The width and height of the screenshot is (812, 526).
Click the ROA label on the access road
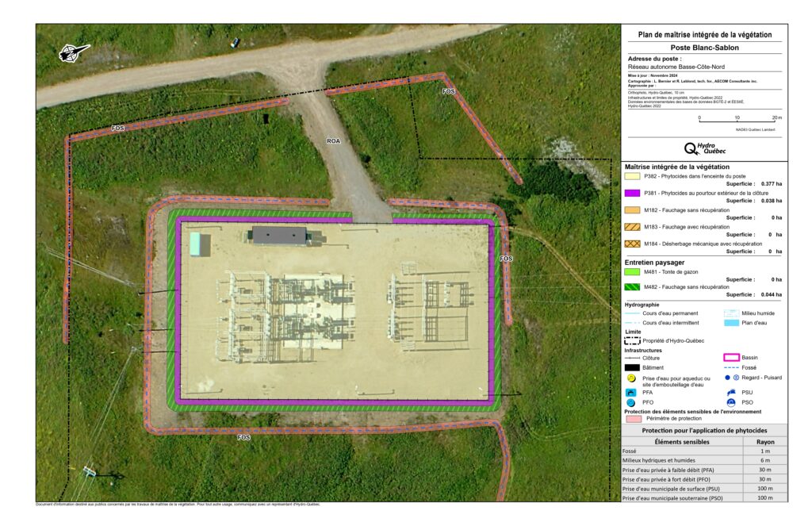[x=334, y=141]
